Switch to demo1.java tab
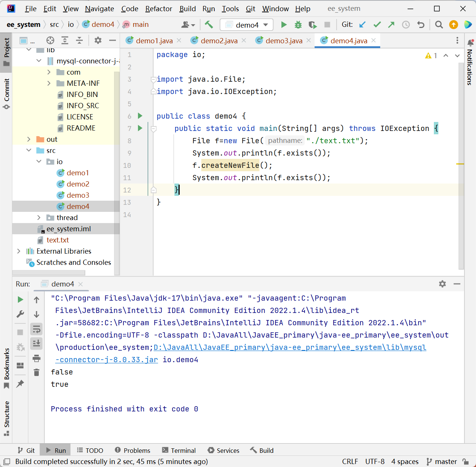The height and width of the screenshot is (467, 476). pos(154,41)
